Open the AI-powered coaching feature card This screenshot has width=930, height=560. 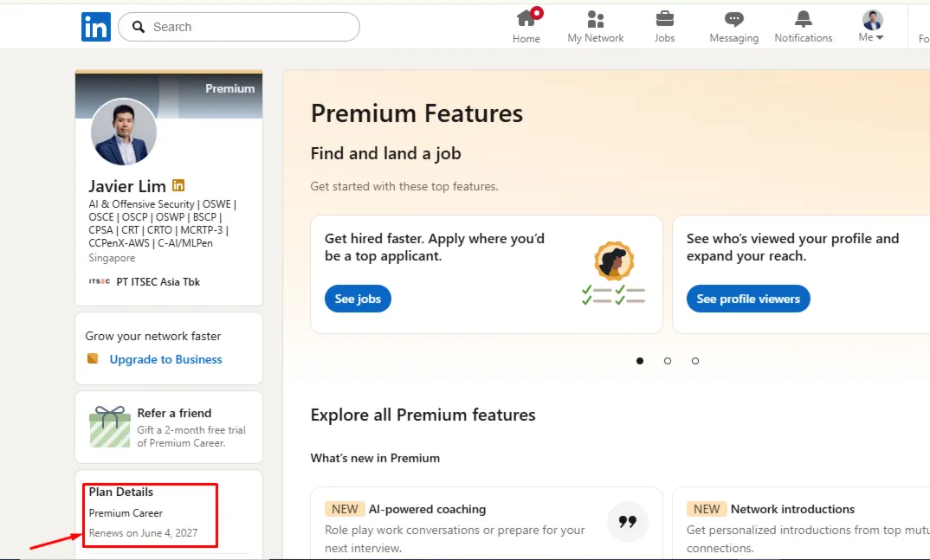click(x=487, y=524)
